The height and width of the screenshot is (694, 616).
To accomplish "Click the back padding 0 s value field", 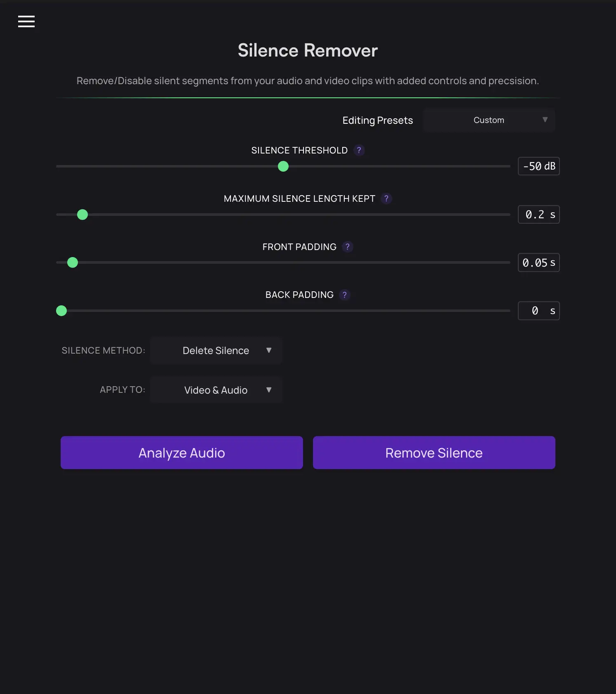I will click(x=538, y=311).
